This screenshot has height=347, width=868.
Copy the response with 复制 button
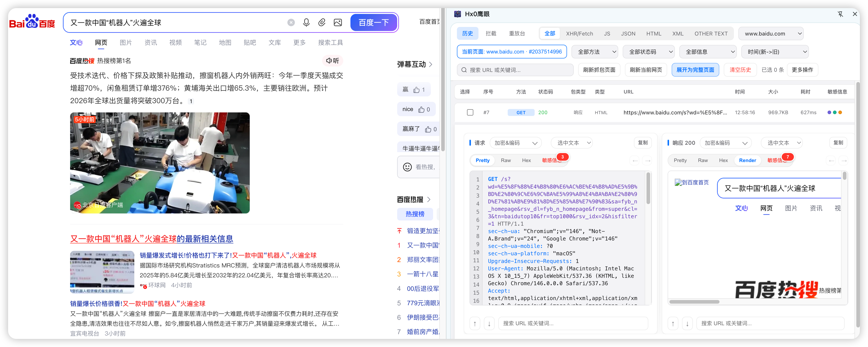(x=838, y=143)
